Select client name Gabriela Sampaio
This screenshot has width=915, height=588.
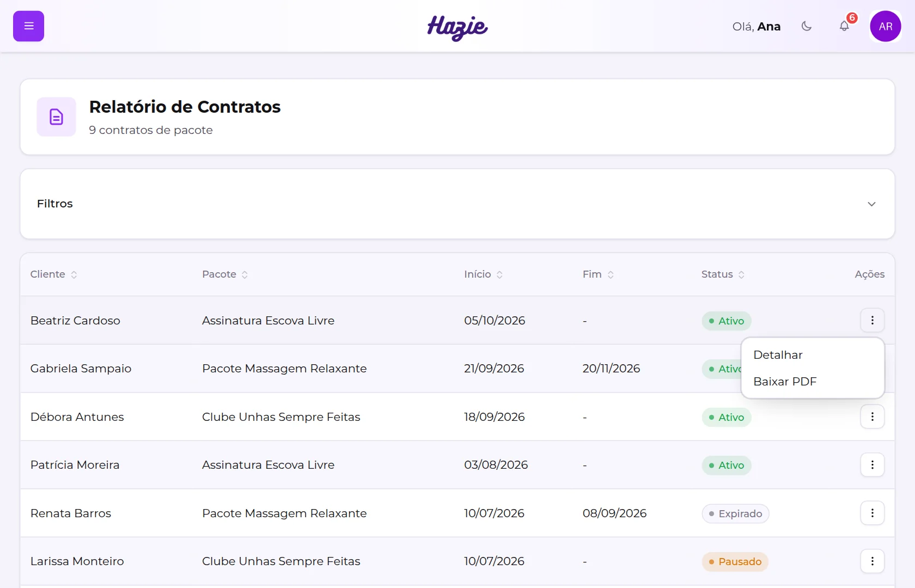tap(81, 369)
